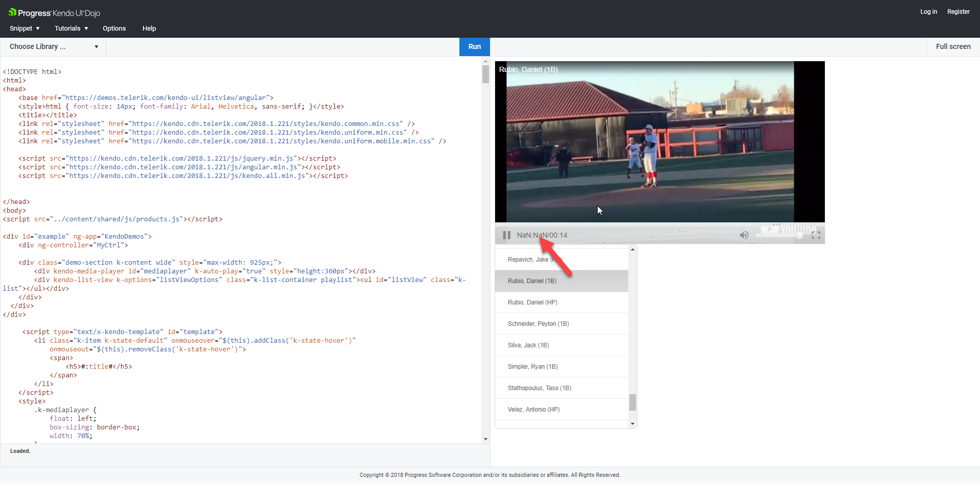Click the code editor scroll down arrow
Viewport: 980px width, 484px height.
(x=485, y=439)
